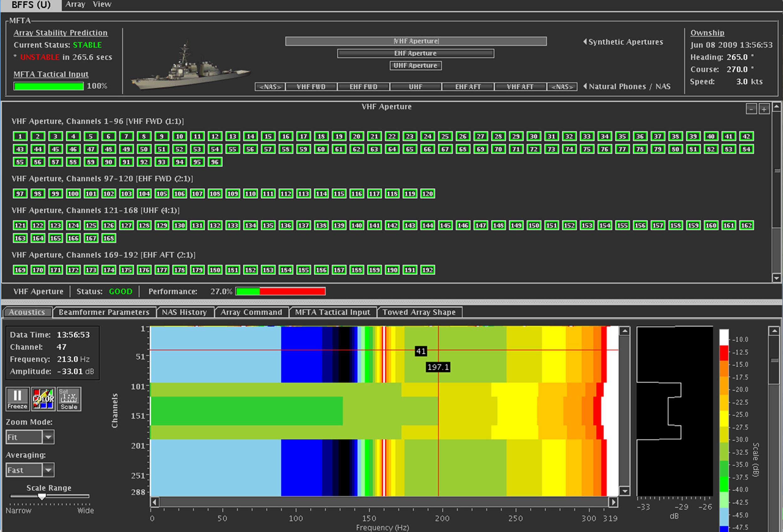Toggle channel 168 box

click(108, 238)
